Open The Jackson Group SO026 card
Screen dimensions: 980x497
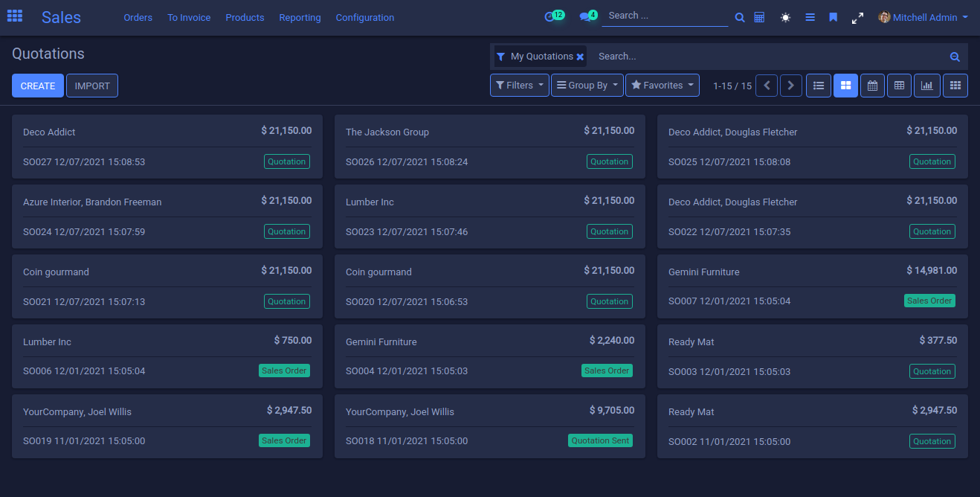click(490, 147)
